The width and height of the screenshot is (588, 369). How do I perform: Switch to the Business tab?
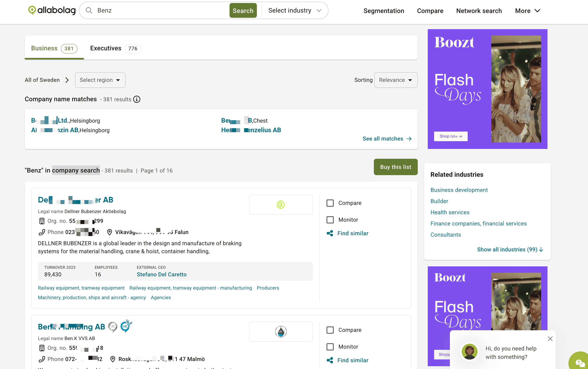point(54,48)
